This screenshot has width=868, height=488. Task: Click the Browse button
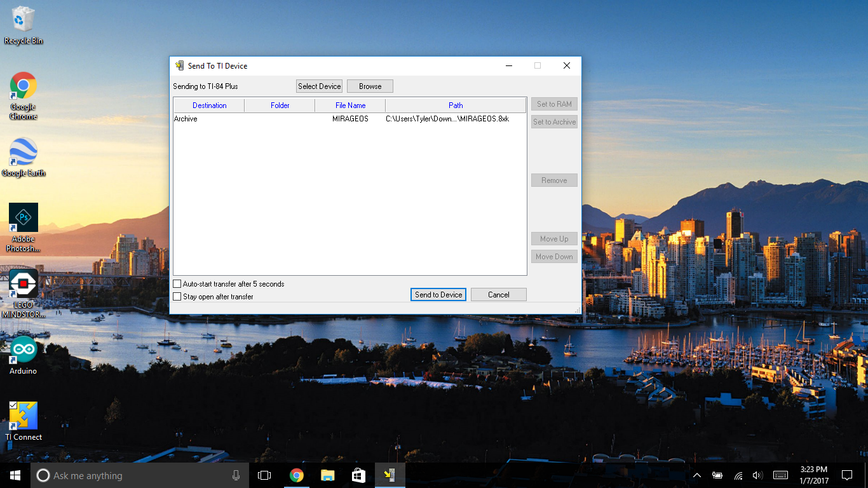(370, 86)
